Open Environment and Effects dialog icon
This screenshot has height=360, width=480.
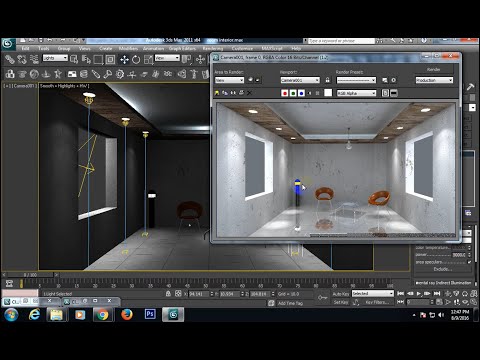pyautogui.click(x=394, y=80)
